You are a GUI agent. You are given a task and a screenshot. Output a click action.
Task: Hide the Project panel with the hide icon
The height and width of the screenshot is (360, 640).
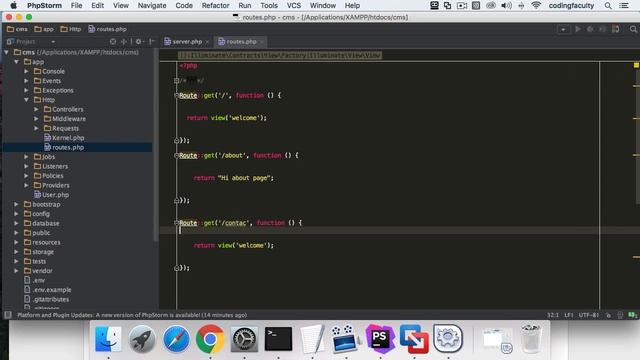[x=151, y=42]
